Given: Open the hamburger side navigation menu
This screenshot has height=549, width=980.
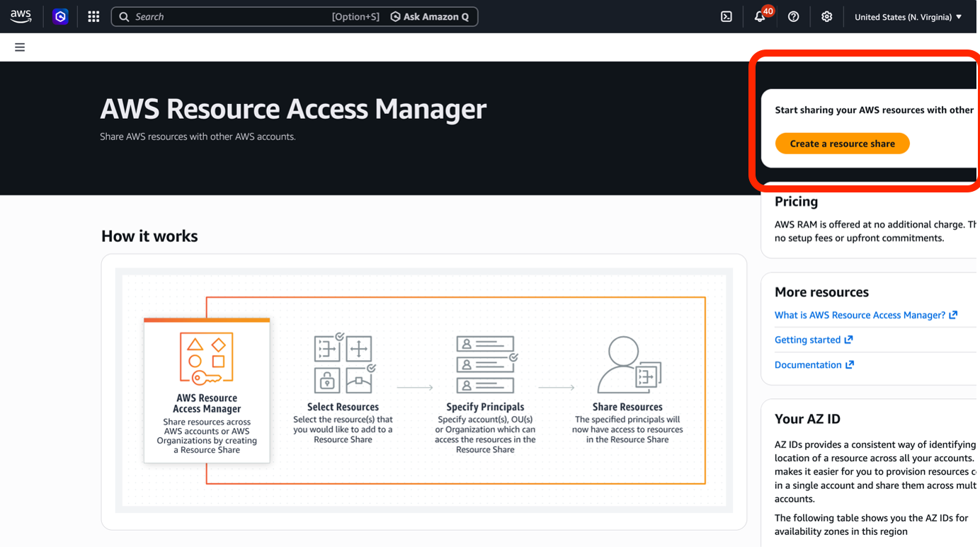Looking at the screenshot, I should (x=20, y=47).
